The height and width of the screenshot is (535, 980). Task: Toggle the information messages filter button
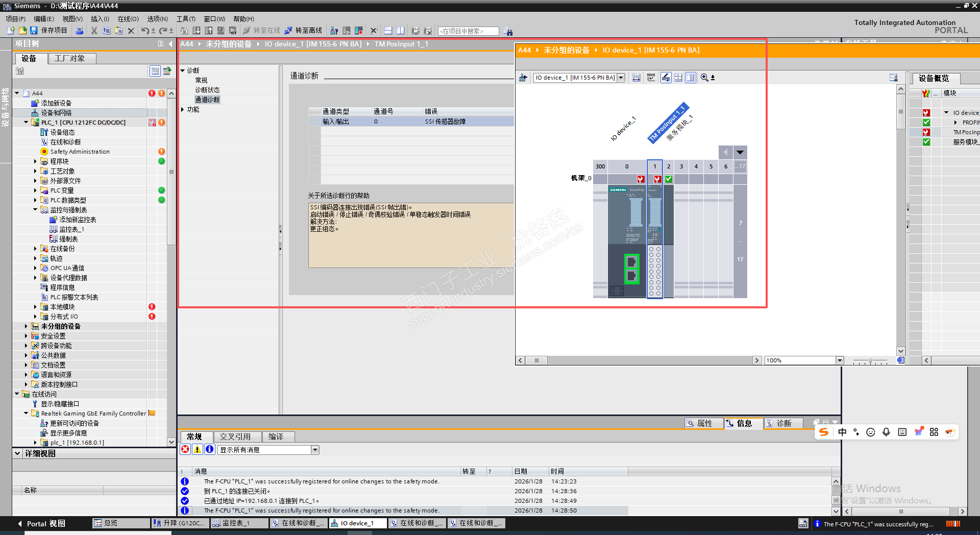(209, 449)
